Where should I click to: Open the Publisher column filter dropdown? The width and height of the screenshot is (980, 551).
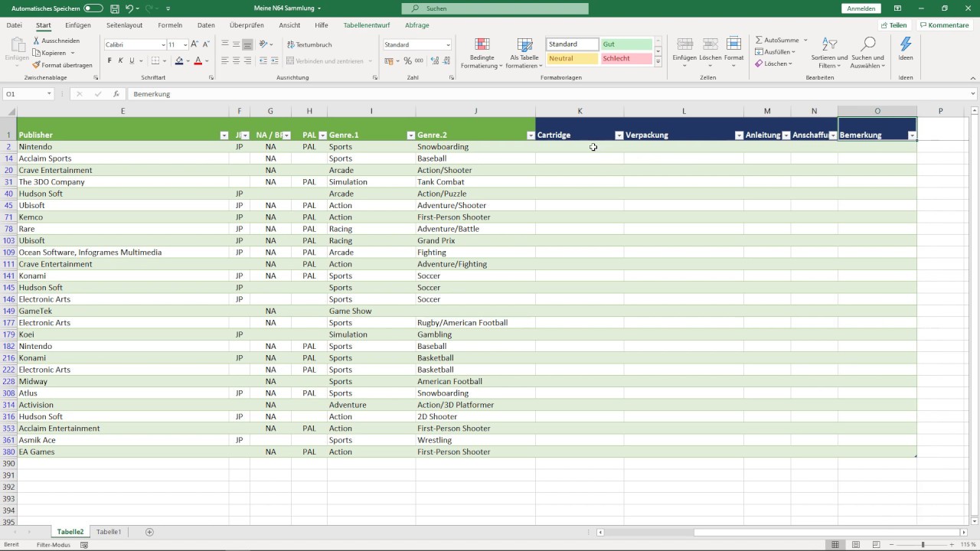224,135
